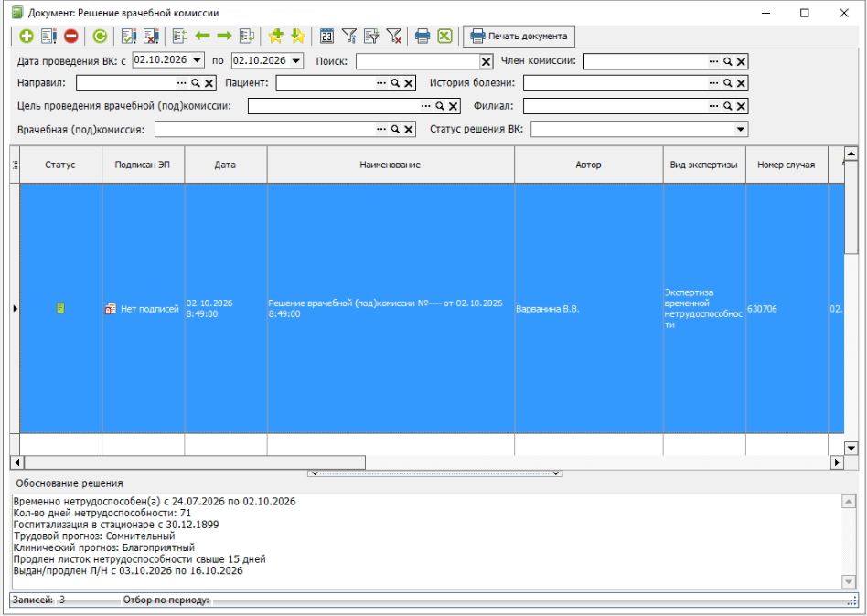
Task: Click the Дата column header
Action: (x=225, y=165)
